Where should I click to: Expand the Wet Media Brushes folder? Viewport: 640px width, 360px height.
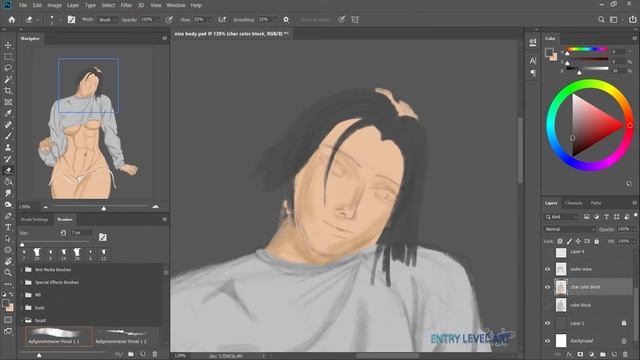point(22,270)
